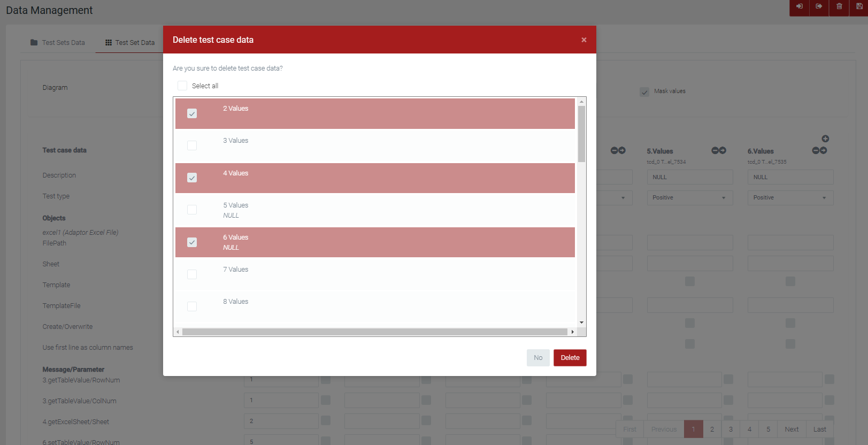Click the minus icon next to 5.Values
868x445 pixels.
(x=715, y=151)
